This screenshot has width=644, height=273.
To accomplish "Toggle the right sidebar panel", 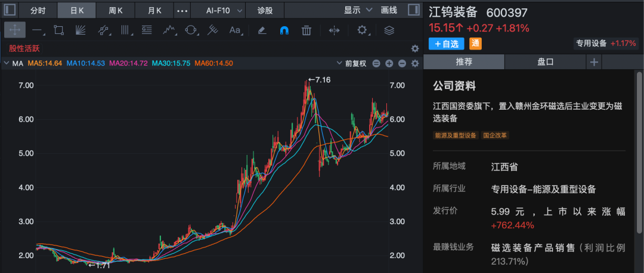I will [x=413, y=10].
